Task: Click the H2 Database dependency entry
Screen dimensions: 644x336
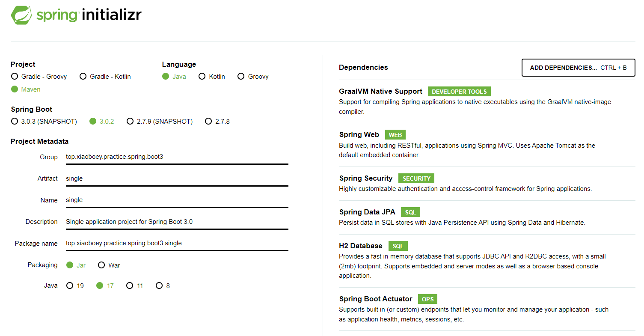Action: coord(361,246)
